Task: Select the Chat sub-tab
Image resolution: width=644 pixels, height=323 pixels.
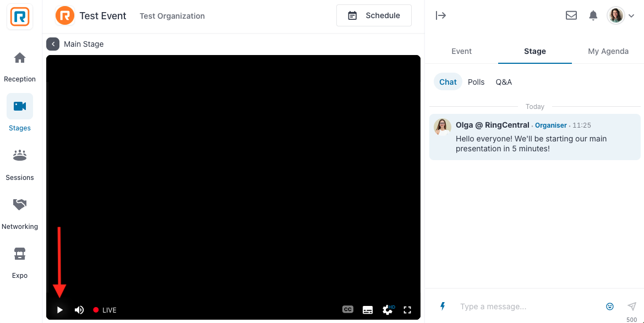Action: point(447,82)
